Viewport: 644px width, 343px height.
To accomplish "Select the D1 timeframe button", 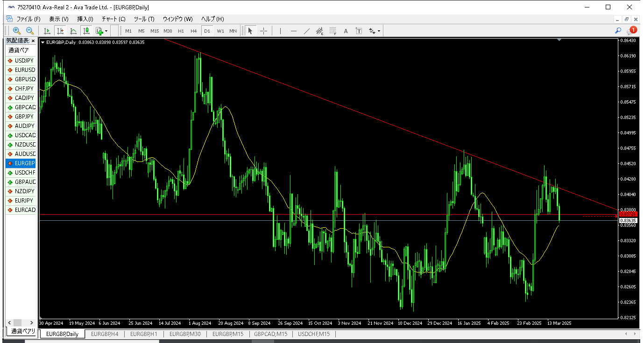I will point(207,31).
